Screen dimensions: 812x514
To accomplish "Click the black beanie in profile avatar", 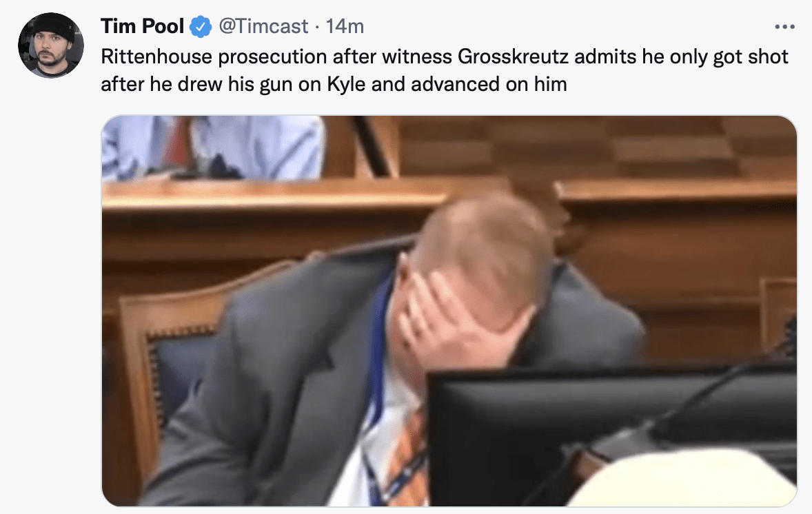I will (53, 26).
